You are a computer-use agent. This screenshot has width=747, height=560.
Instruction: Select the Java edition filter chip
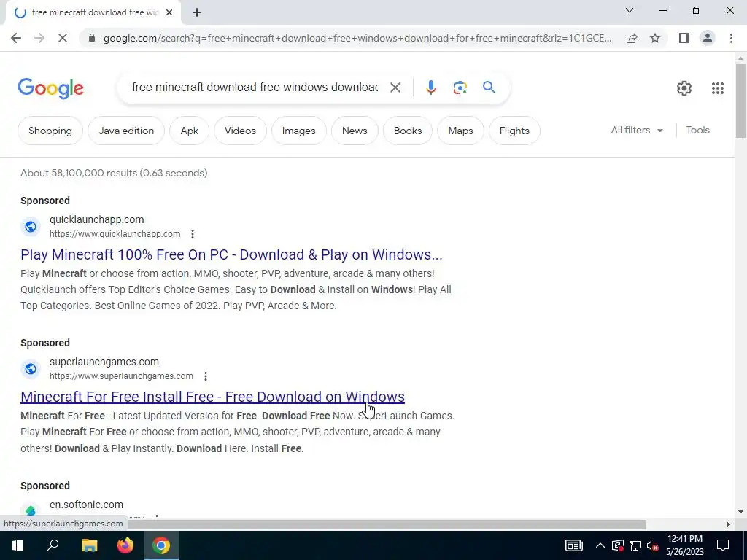click(x=126, y=131)
